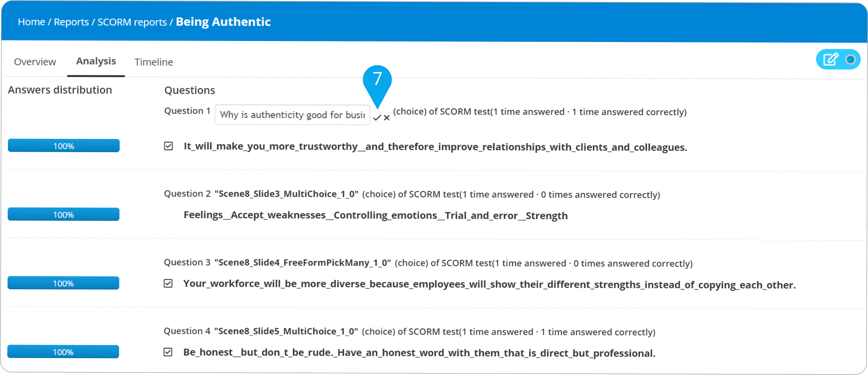Toggle checkbox for It_will_make_you_more_trustworthy answer

click(x=168, y=146)
